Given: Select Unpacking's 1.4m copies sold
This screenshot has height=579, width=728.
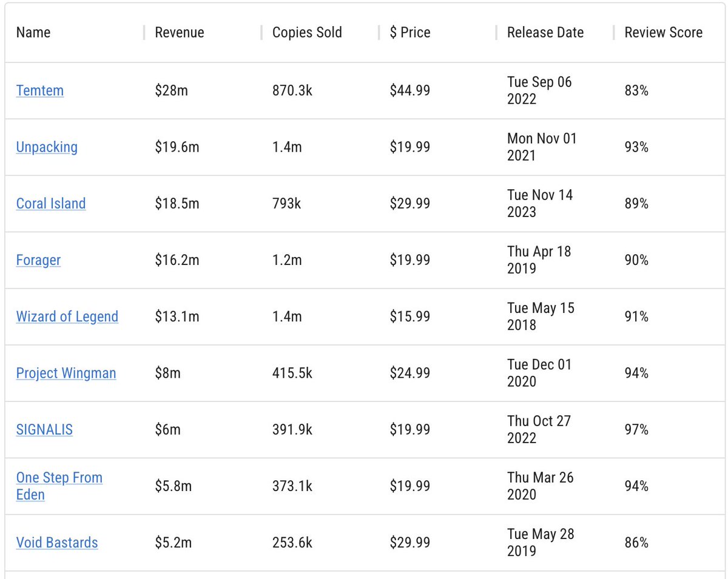Looking at the screenshot, I should click(x=287, y=147).
